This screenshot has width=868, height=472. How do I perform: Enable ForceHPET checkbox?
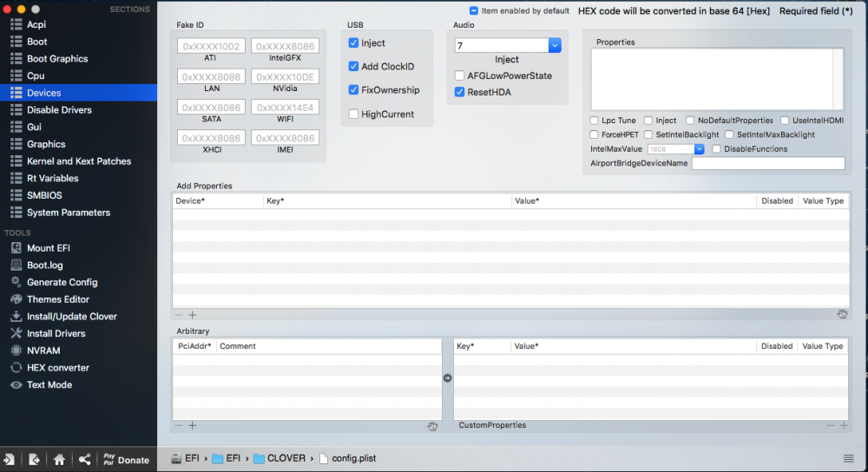coord(594,134)
